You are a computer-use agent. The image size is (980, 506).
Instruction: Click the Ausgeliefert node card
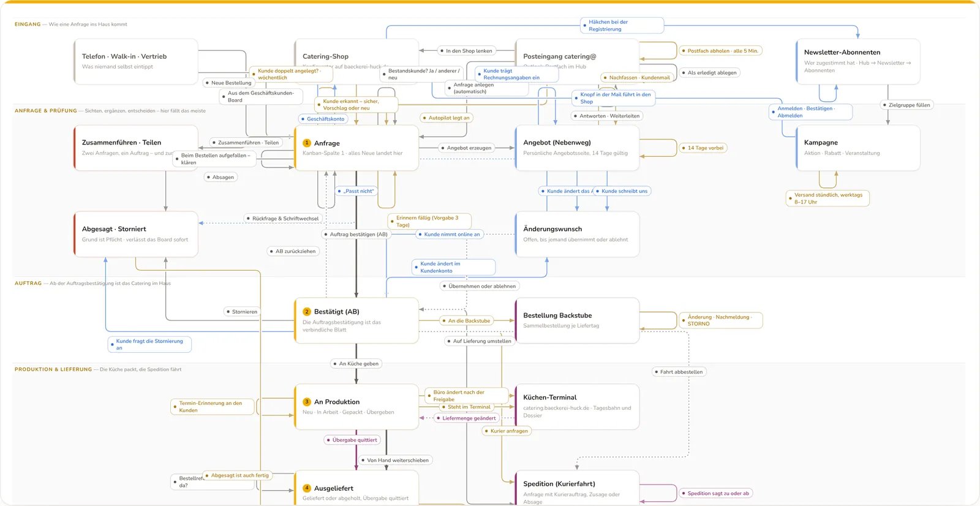[x=356, y=488]
